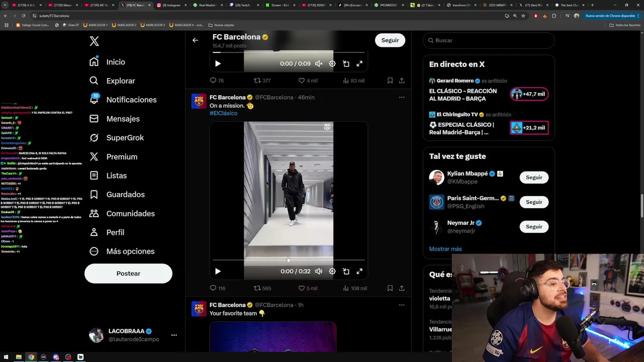Share the post with 108 mil views

coord(401,288)
